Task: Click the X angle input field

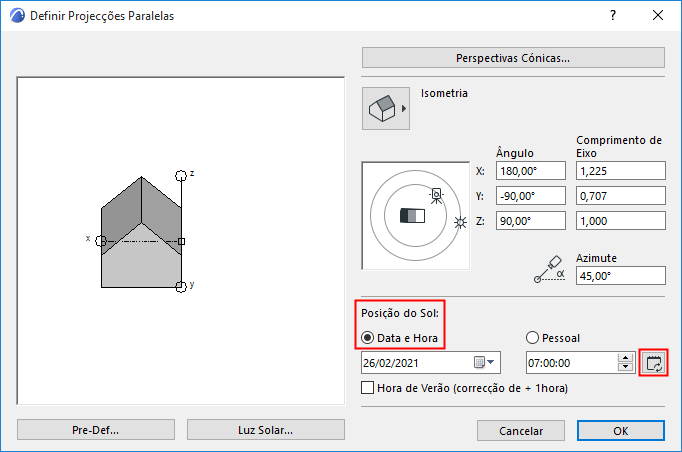Action: click(529, 171)
